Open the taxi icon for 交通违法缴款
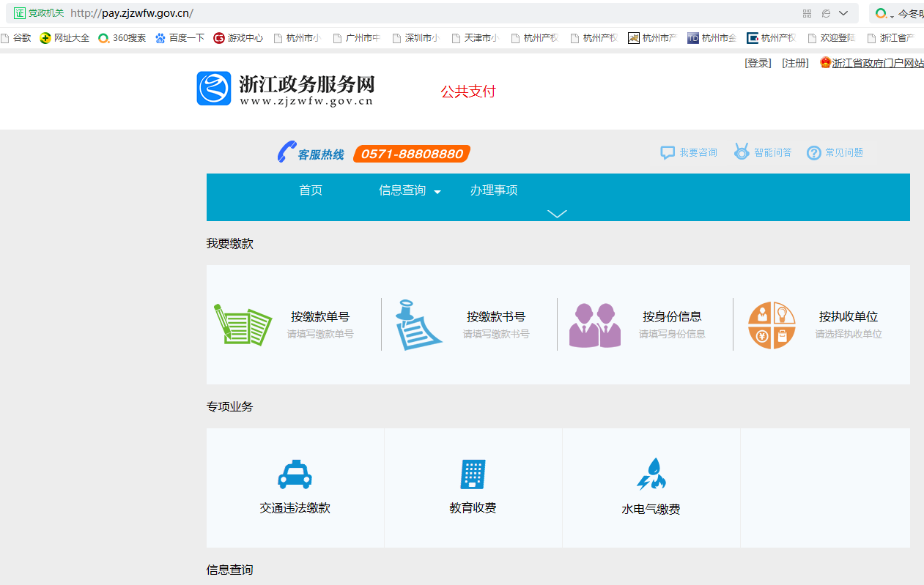 295,474
